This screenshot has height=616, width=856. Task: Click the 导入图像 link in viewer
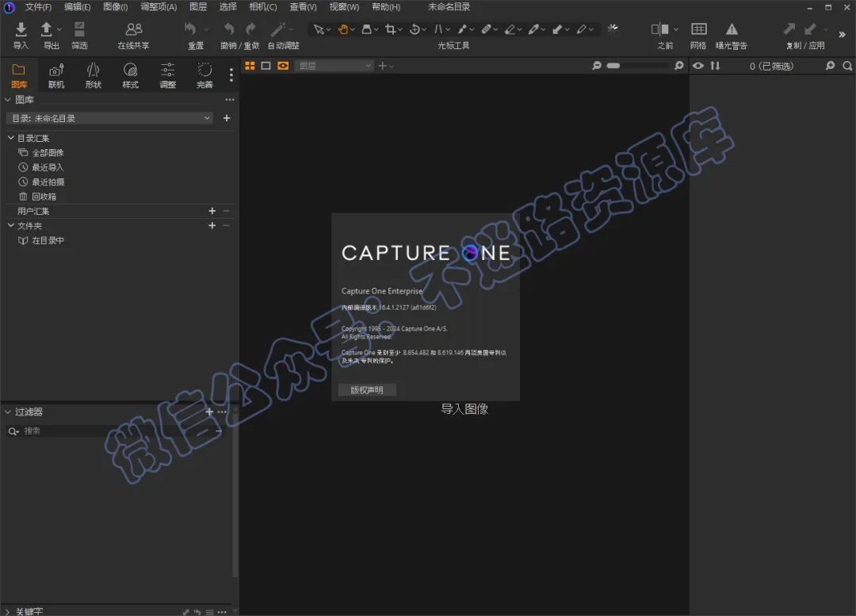(x=464, y=409)
